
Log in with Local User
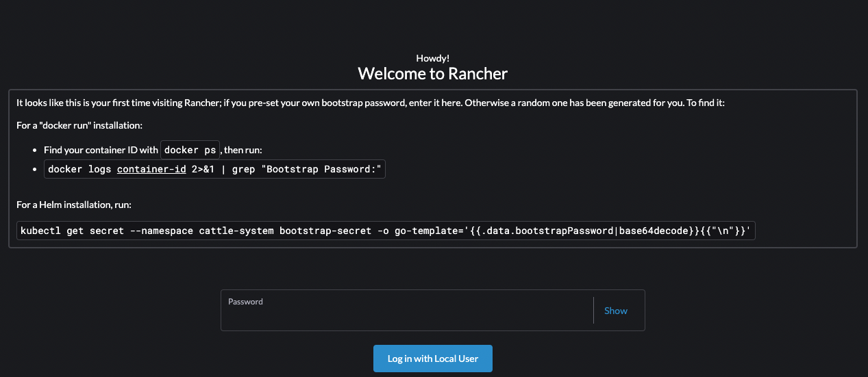click(432, 359)
